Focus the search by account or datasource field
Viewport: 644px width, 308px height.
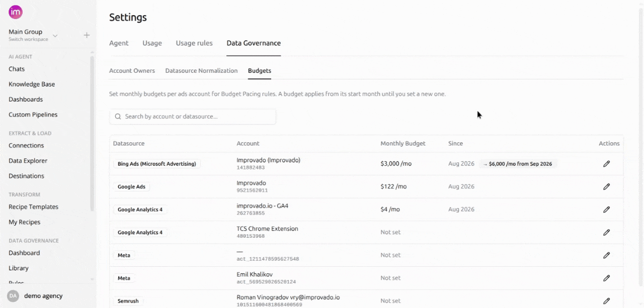coord(193,117)
